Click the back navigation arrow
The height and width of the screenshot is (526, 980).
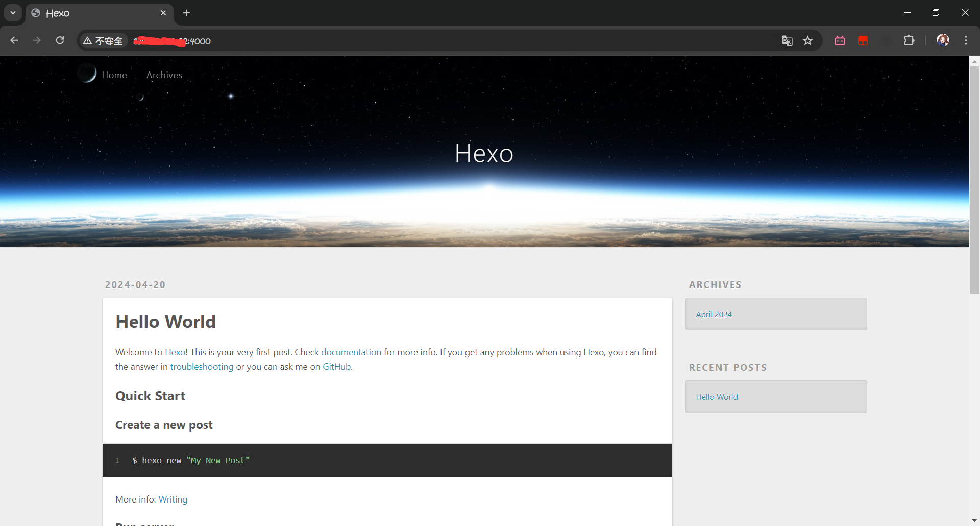14,40
